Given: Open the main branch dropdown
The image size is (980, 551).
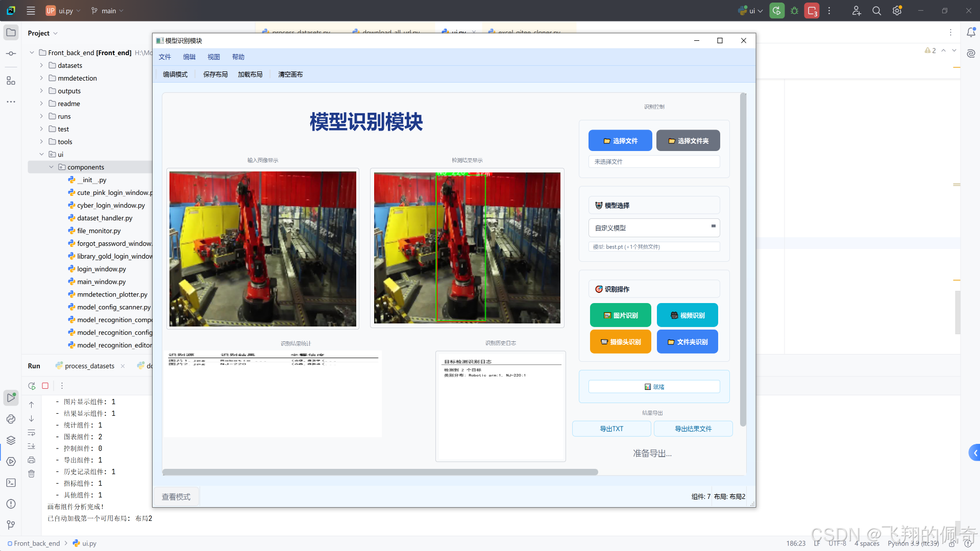Looking at the screenshot, I should point(107,11).
